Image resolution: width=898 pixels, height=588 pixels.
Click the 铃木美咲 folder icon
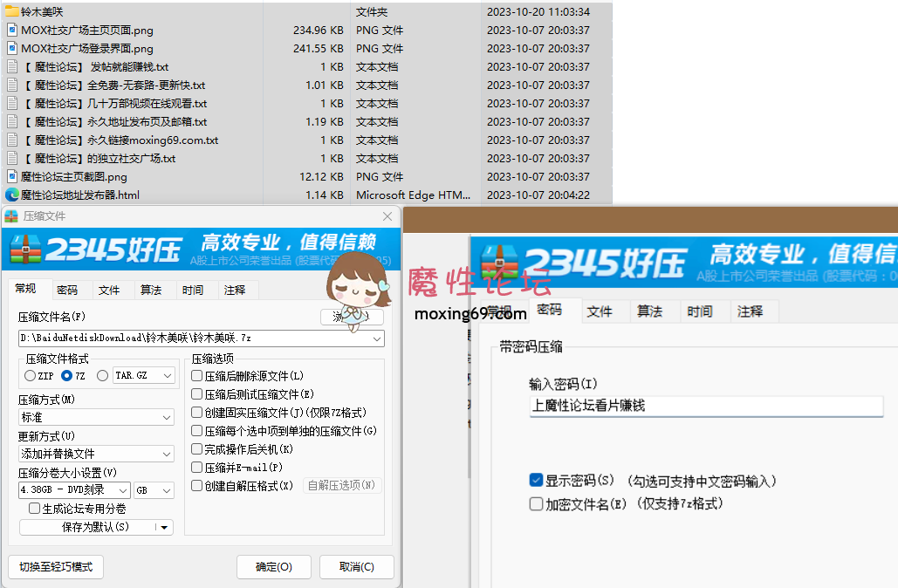(12, 12)
